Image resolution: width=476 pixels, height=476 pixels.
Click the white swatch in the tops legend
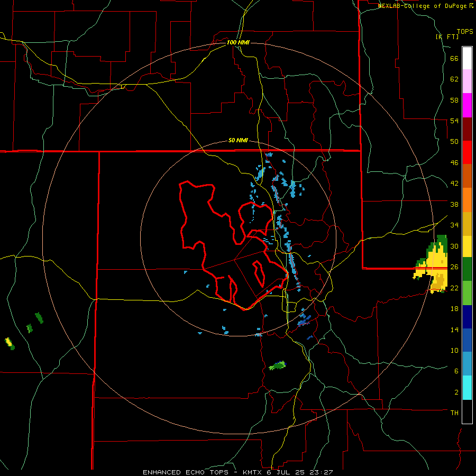(467, 58)
